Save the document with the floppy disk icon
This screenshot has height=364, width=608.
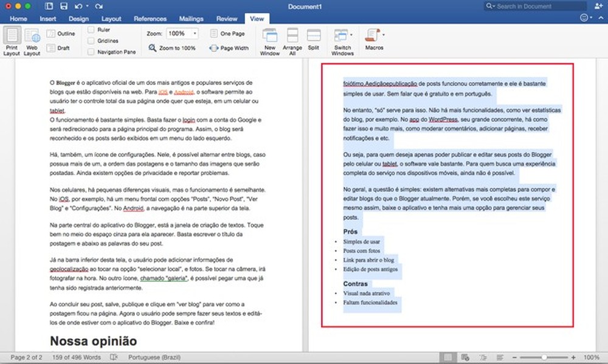[x=64, y=6]
